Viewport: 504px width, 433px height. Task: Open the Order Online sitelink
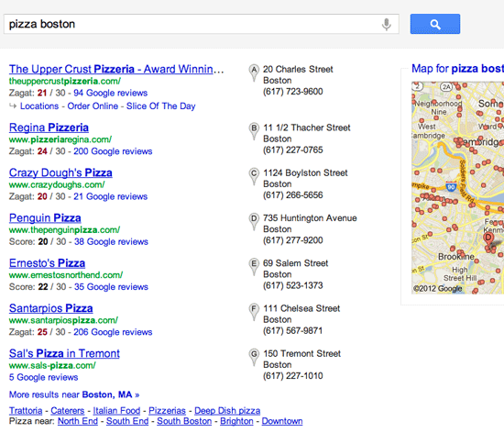(x=93, y=106)
